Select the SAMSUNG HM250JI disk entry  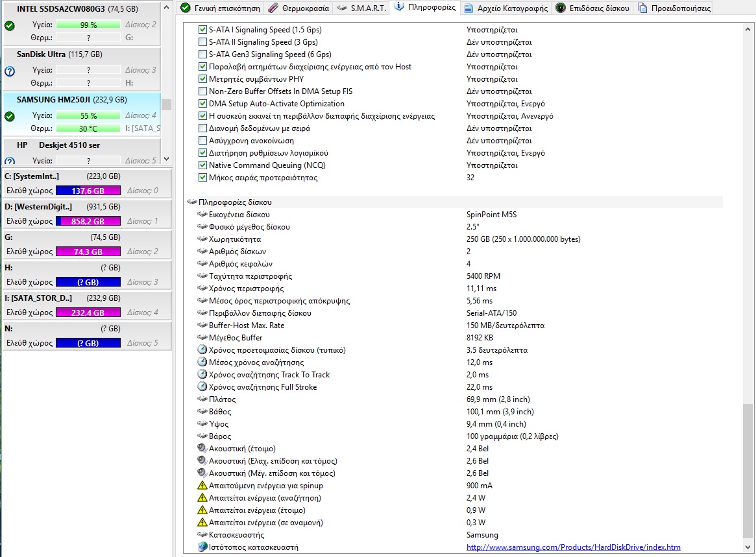click(71, 100)
